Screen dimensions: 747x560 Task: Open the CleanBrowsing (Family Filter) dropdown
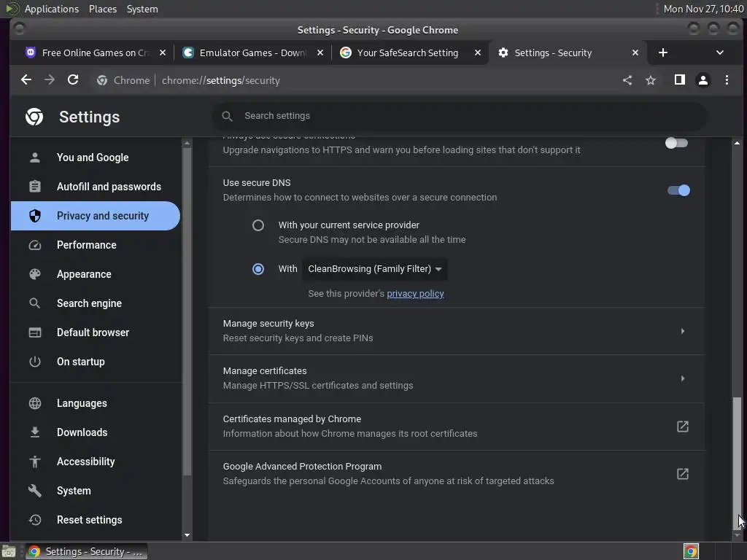375,269
